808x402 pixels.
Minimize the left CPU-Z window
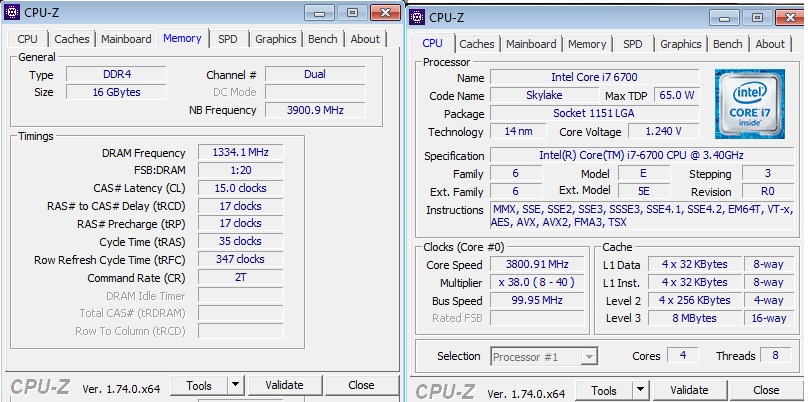(x=319, y=13)
